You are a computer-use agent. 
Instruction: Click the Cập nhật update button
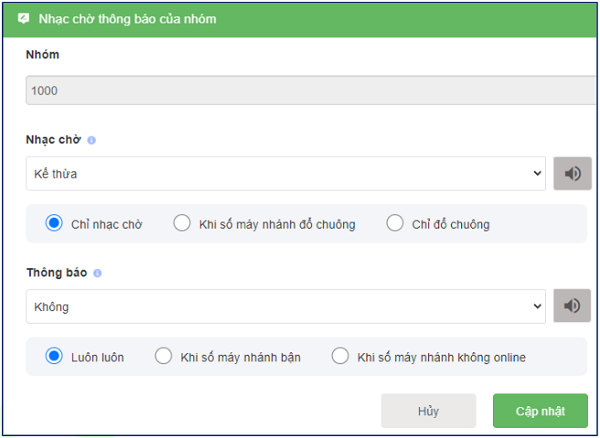pos(540,411)
